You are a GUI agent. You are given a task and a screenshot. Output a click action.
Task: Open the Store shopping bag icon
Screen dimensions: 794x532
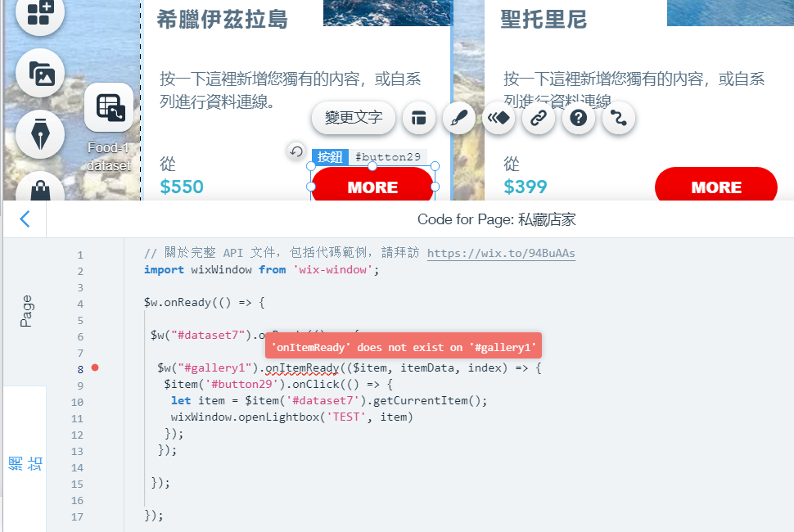click(40, 188)
